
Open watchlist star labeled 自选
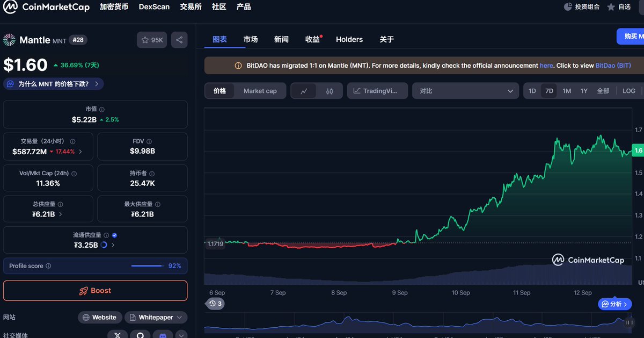coord(619,7)
